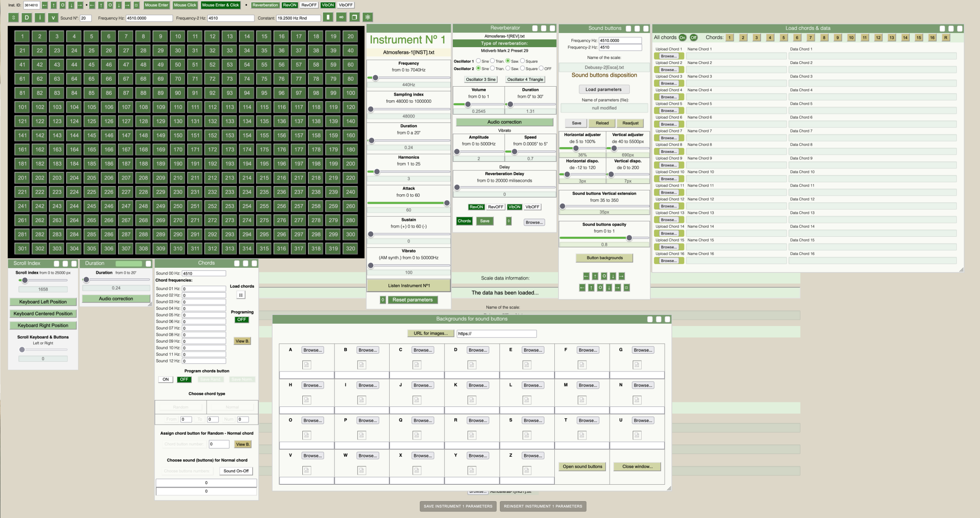Click the window copy icon beside infinity
980x518 pixels.
[354, 17]
